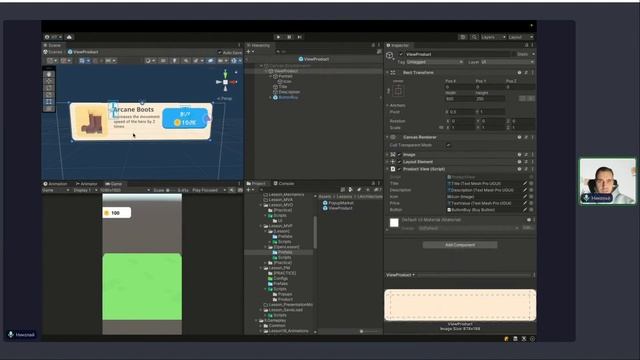Switch to the Game tab
640x360 pixels.
(x=113, y=184)
